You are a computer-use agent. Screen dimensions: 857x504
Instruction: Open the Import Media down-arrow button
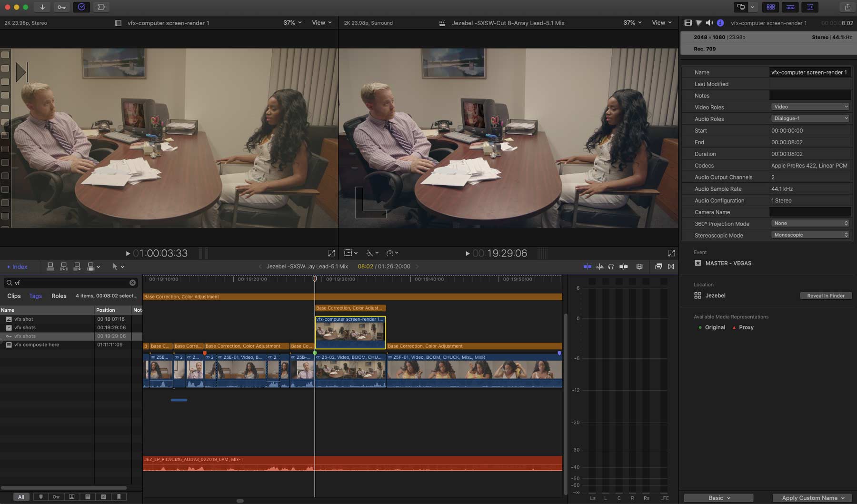click(42, 7)
